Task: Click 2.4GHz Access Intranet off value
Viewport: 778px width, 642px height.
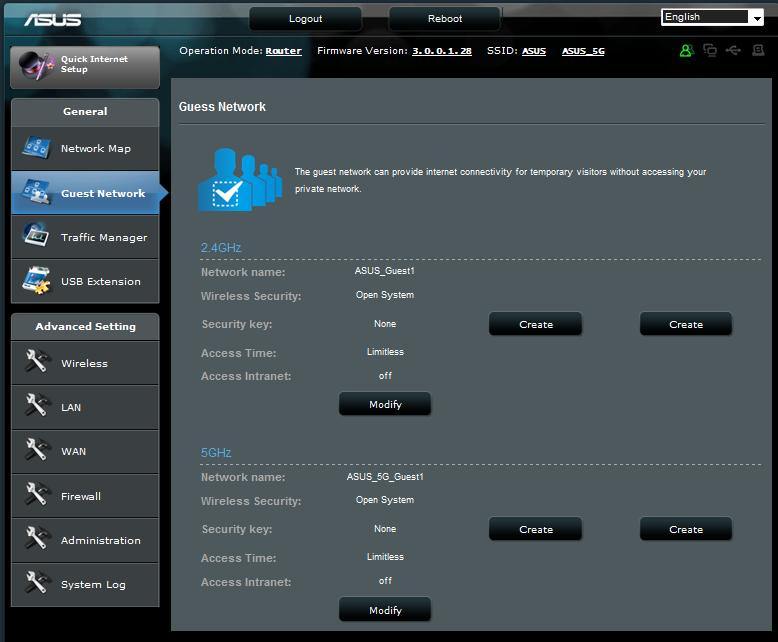Action: pyautogui.click(x=385, y=376)
